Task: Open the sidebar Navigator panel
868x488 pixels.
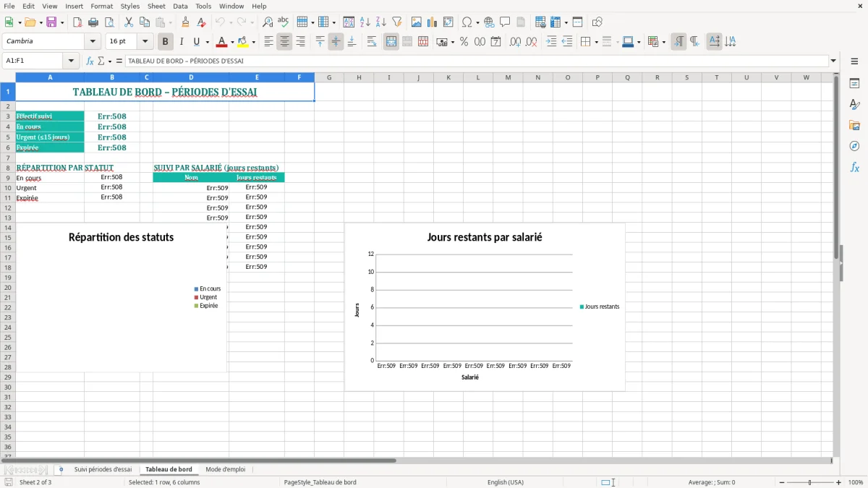Action: pos(854,146)
